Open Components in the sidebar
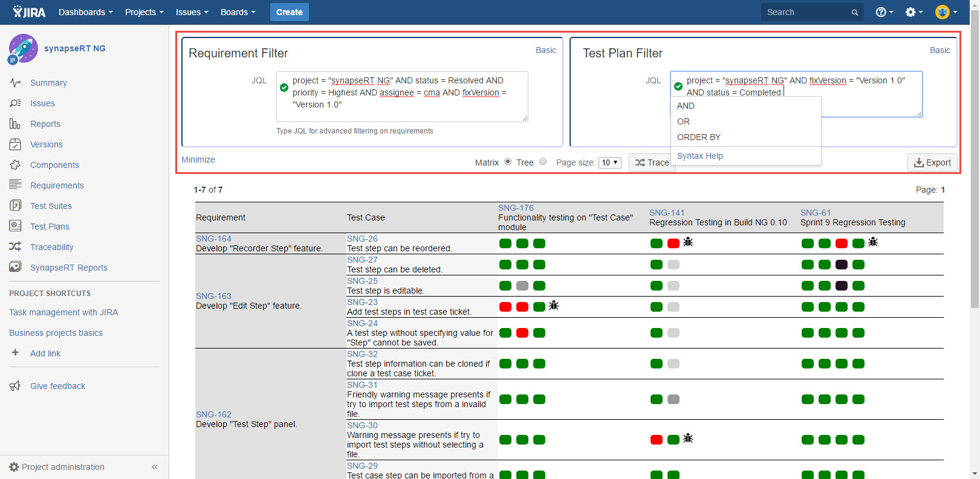The height and width of the screenshot is (479, 980). [x=54, y=165]
